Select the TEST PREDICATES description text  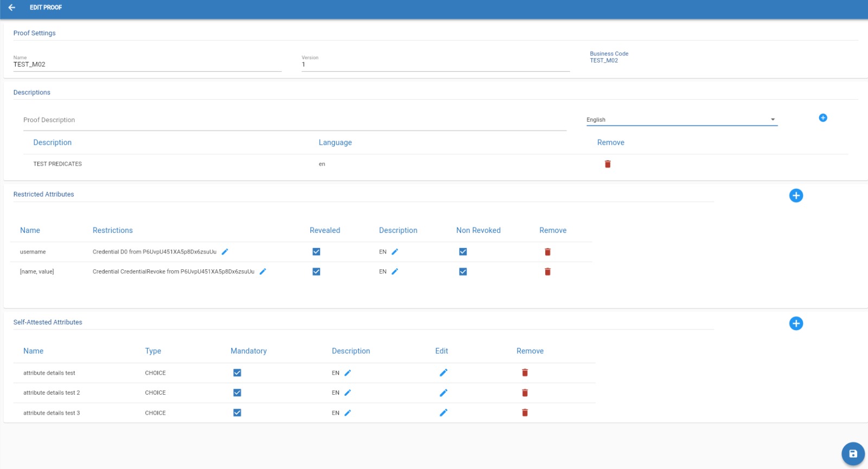point(58,164)
